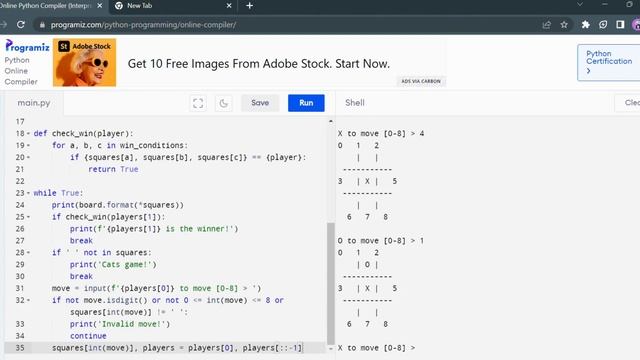The image size is (640, 360).
Task: Share this page via share icon
Action: tap(547, 25)
